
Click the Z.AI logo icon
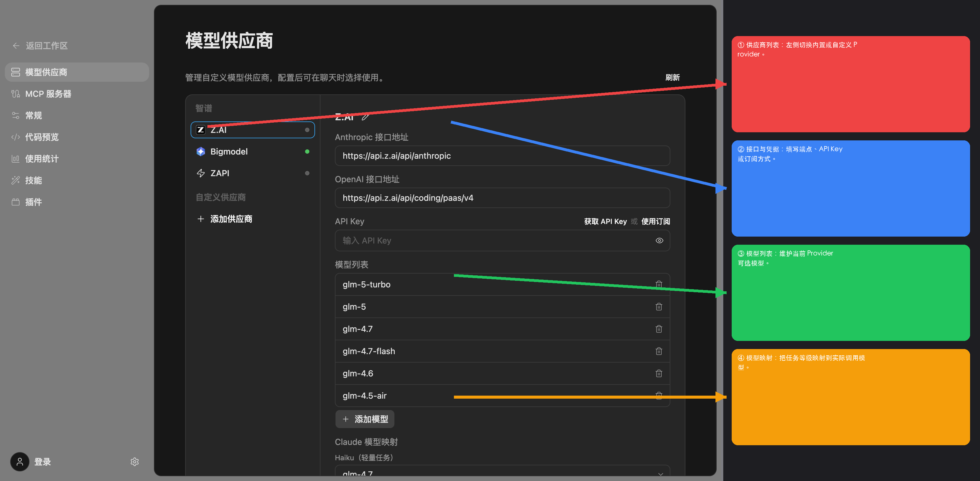coord(201,130)
